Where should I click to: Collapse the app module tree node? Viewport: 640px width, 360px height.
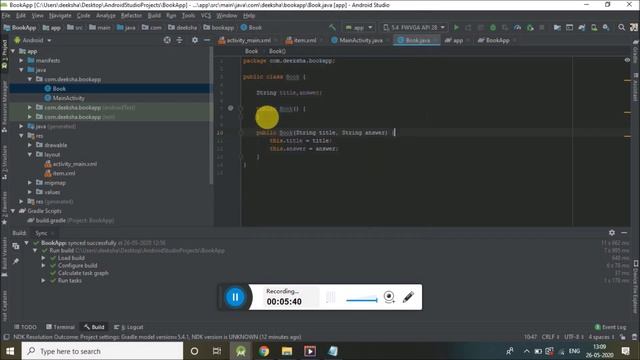(x=13, y=51)
